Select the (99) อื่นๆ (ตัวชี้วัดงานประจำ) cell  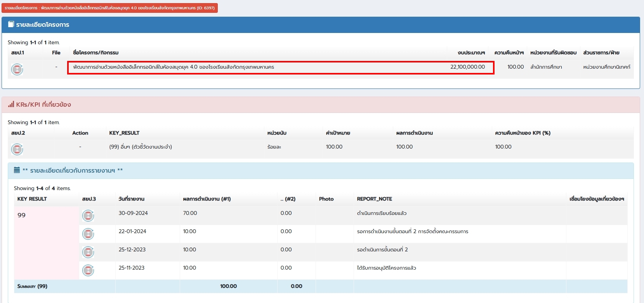coord(141,147)
